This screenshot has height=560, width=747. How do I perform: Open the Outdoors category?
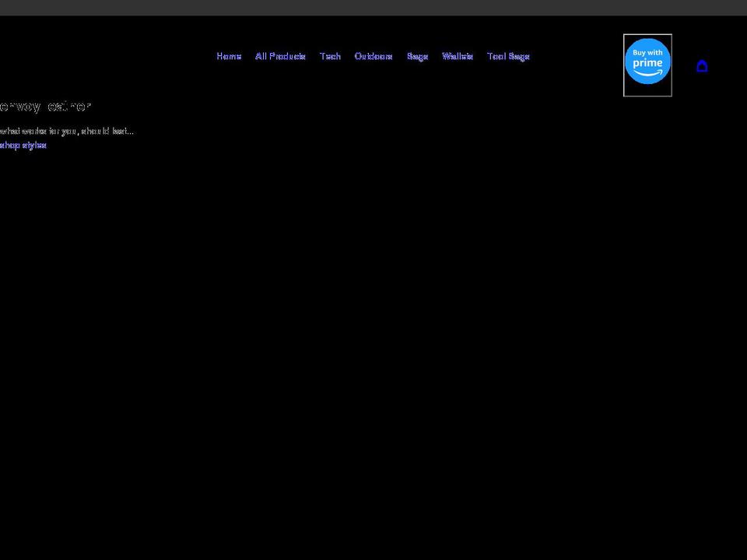(x=373, y=56)
